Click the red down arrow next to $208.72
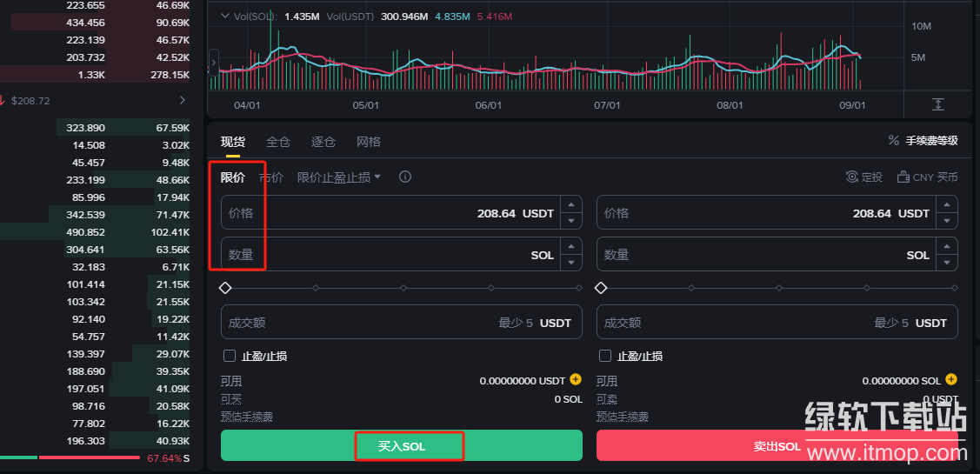 coord(3,101)
